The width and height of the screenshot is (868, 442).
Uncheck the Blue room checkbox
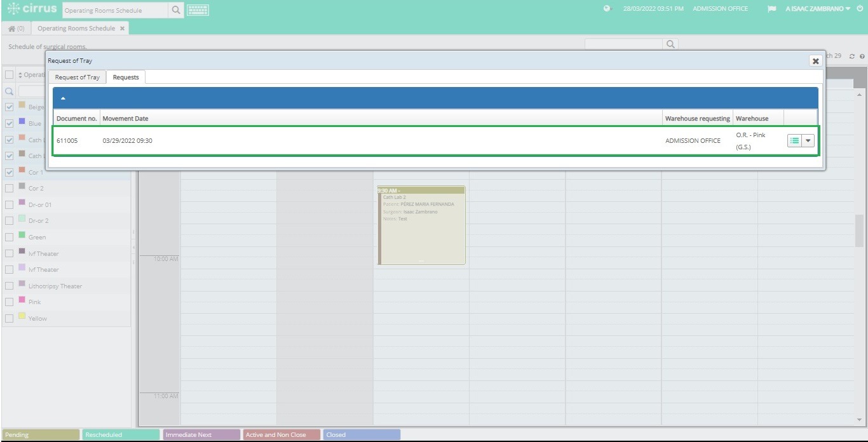tap(10, 123)
